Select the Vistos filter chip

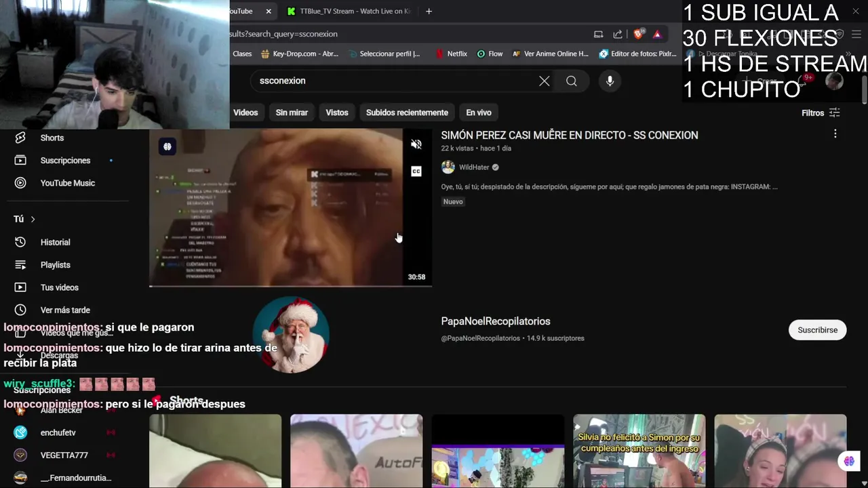337,113
